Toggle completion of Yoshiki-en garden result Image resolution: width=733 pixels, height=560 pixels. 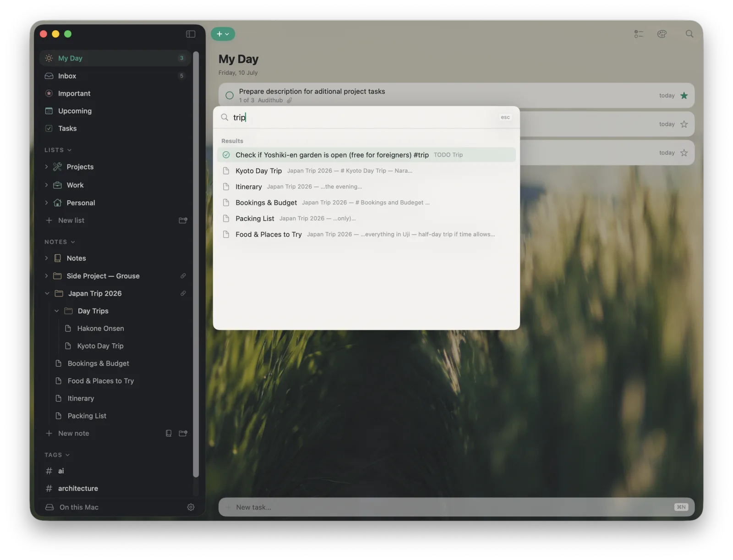coord(226,155)
